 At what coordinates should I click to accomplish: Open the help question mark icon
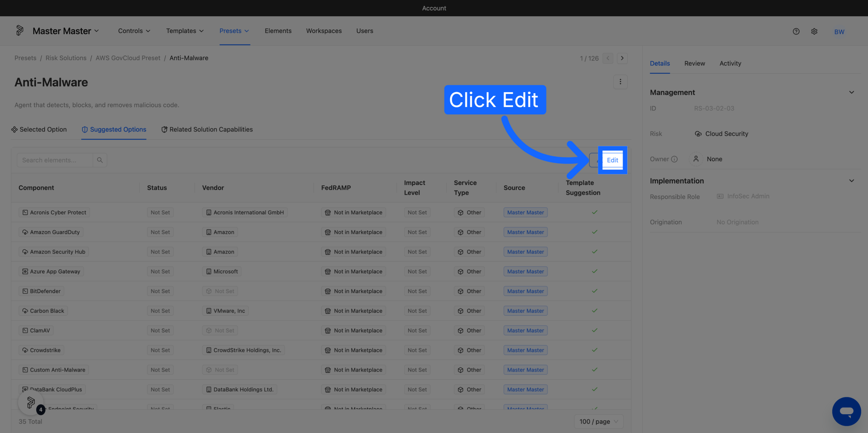[x=796, y=31]
